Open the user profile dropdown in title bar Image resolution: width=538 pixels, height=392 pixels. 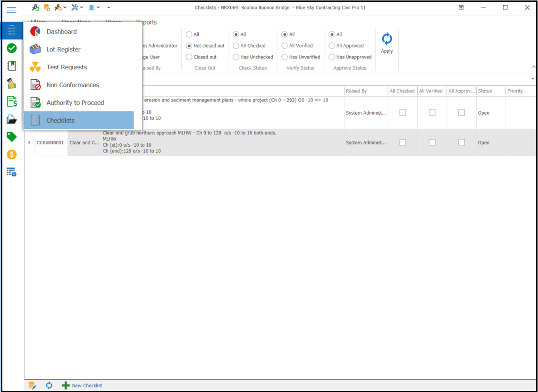coord(94,8)
